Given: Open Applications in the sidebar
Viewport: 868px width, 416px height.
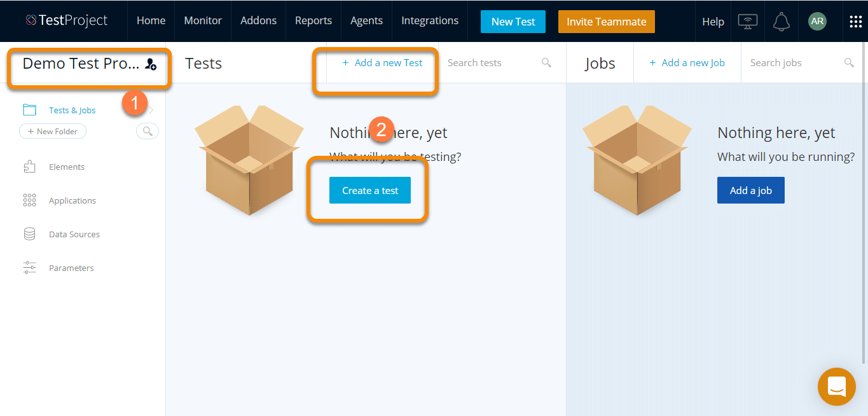Looking at the screenshot, I should (x=72, y=200).
